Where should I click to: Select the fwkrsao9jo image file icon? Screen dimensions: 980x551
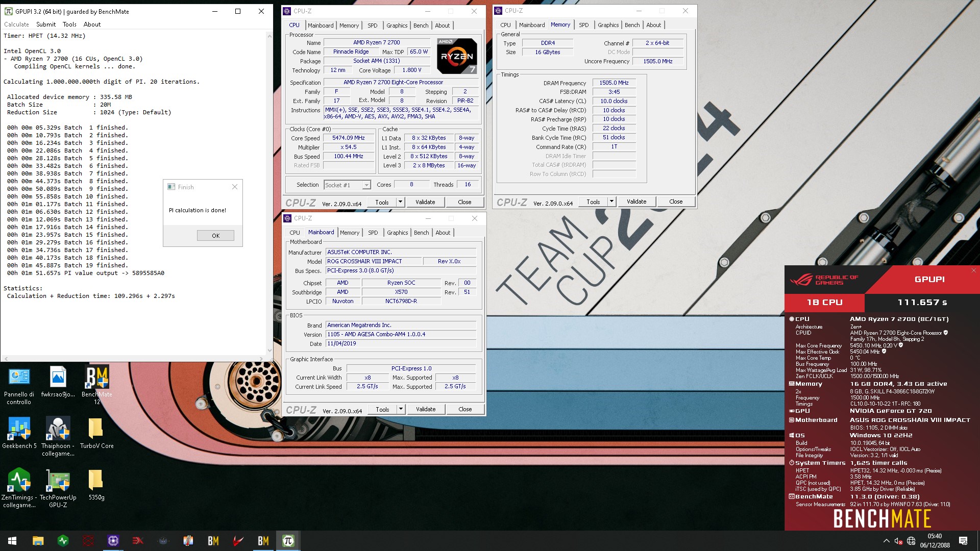[x=58, y=382]
